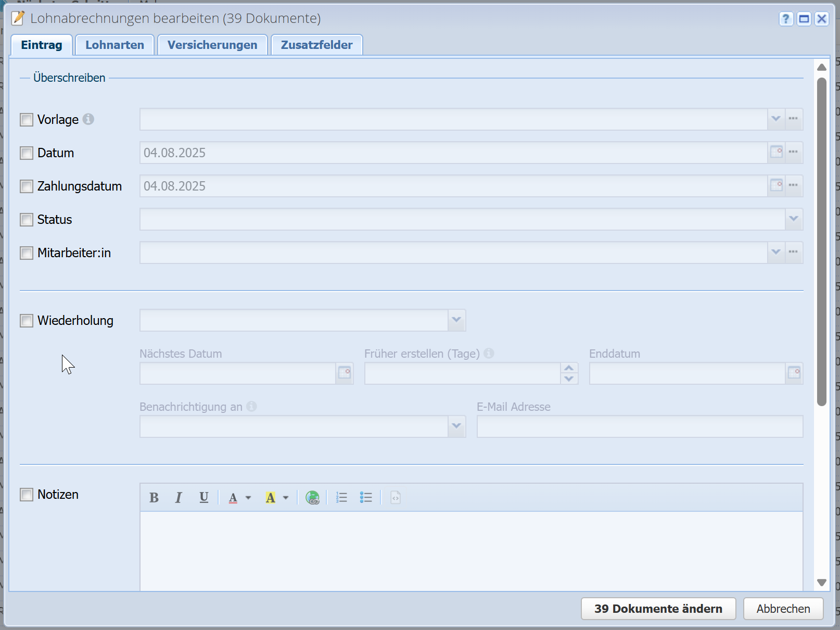Expand the Vorlage dropdown arrow
The image size is (840, 630).
(x=775, y=119)
